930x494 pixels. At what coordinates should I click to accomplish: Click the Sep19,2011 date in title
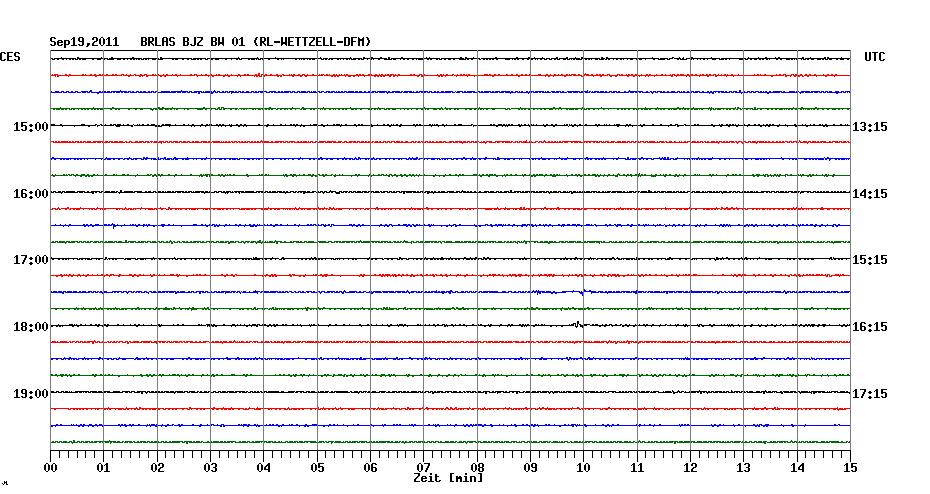[x=84, y=42]
